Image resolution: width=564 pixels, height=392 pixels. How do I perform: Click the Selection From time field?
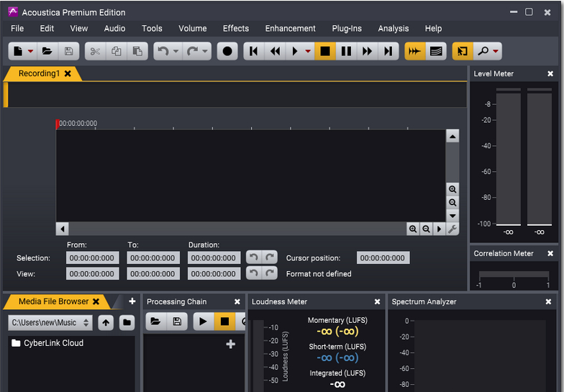pyautogui.click(x=92, y=257)
